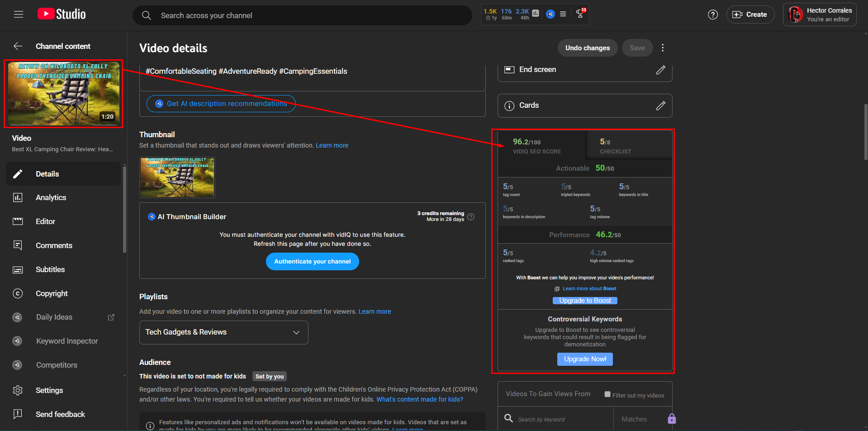Click the 1.5K 1y stat
Screen dimensions: 868x431
click(490, 14)
